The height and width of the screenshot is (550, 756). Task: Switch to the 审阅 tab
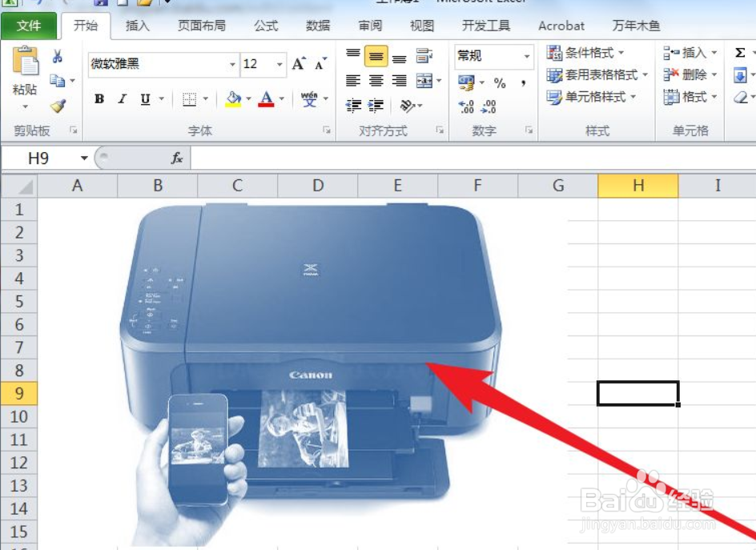coord(370,26)
